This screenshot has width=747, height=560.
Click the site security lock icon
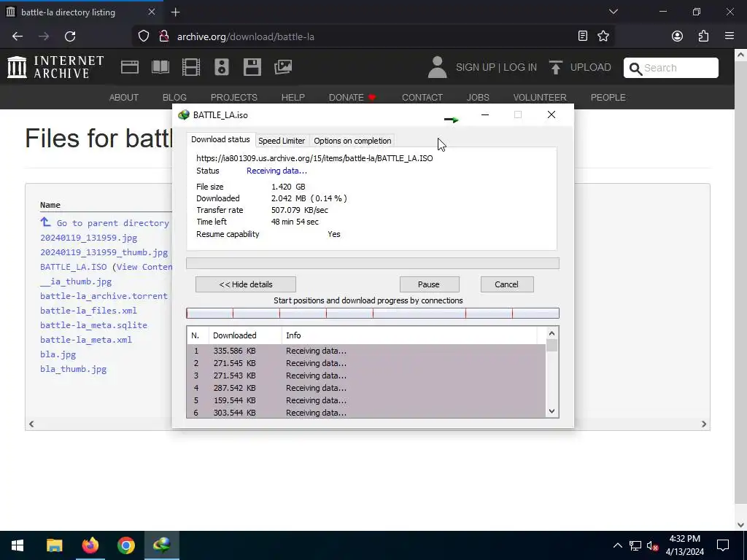(164, 36)
